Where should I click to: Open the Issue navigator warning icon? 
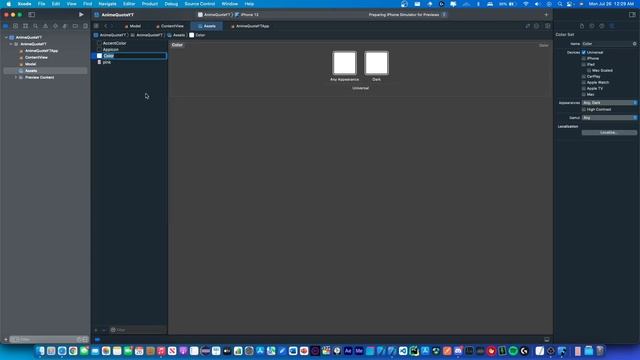tap(45, 26)
